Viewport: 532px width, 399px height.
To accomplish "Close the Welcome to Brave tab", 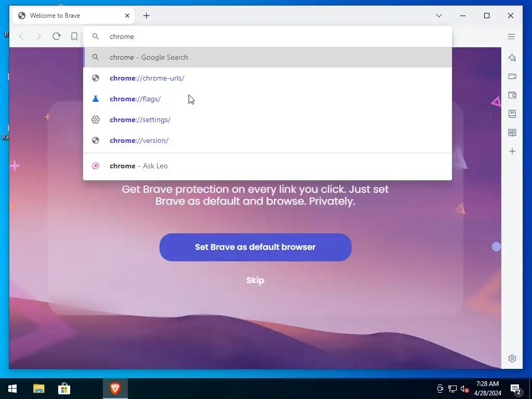I will click(x=127, y=16).
